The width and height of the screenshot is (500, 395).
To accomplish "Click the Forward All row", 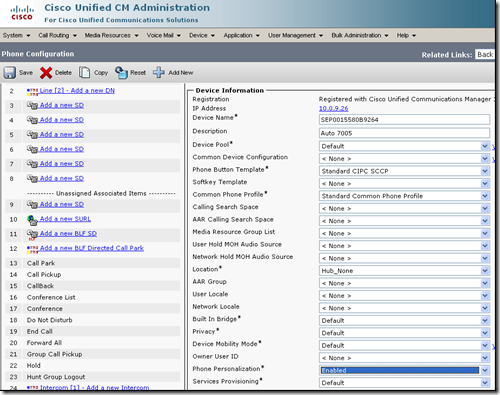I will (93, 343).
